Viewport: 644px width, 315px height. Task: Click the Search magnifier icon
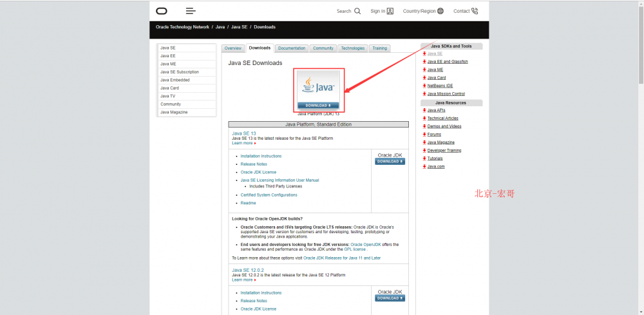pyautogui.click(x=357, y=11)
